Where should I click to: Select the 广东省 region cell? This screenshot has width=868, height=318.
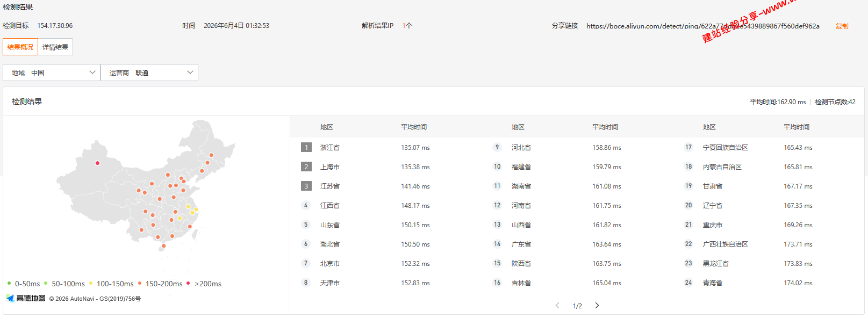click(x=521, y=244)
